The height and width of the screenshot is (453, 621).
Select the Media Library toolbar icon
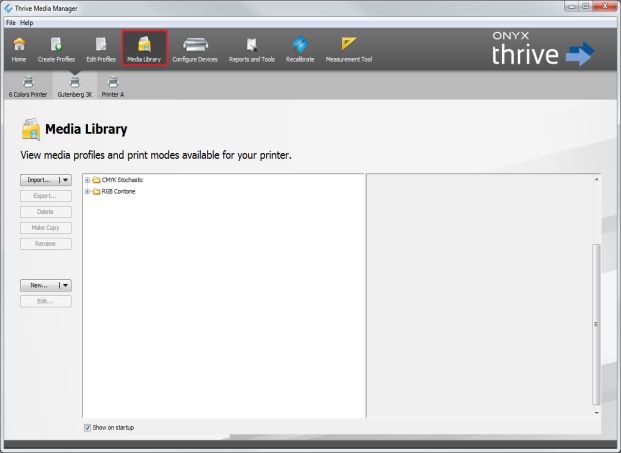(x=144, y=48)
